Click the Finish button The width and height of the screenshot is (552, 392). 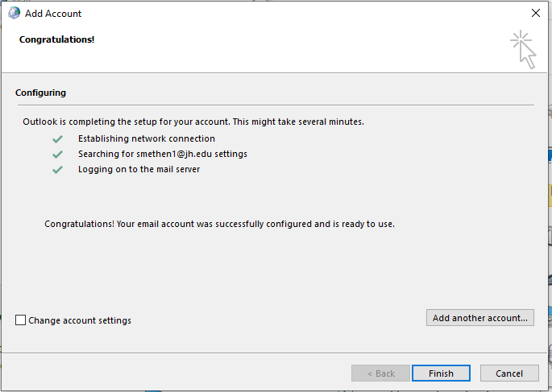click(441, 373)
